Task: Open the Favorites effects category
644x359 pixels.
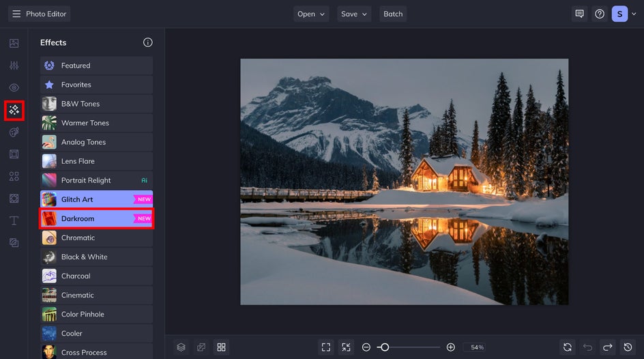Action: pos(96,85)
